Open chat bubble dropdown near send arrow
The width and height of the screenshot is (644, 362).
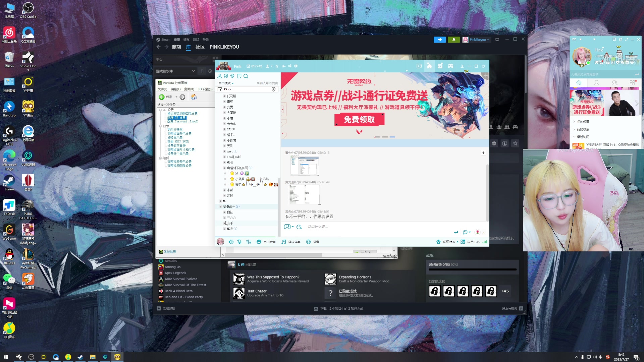point(467,232)
